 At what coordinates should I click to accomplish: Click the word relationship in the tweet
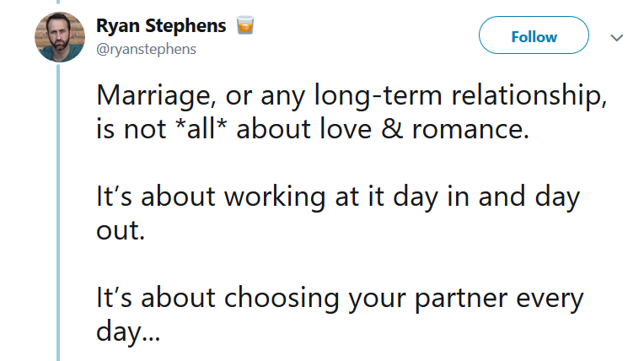[529, 95]
